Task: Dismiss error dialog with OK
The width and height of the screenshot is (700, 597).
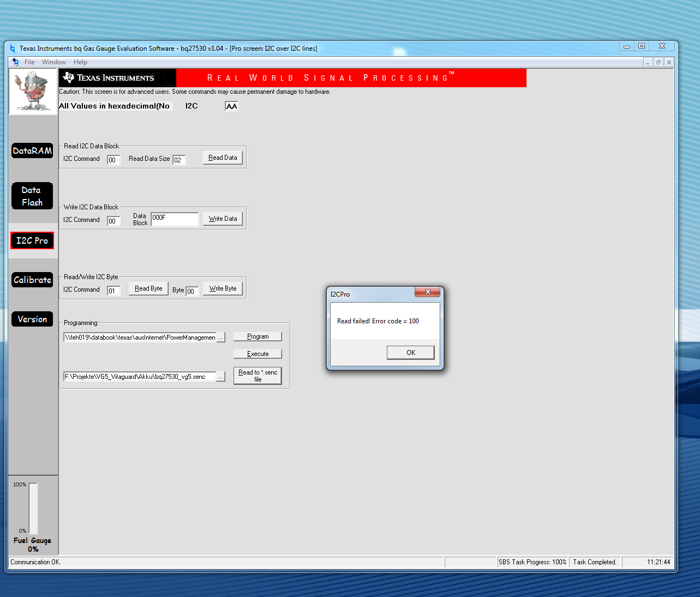Action: pyautogui.click(x=411, y=353)
